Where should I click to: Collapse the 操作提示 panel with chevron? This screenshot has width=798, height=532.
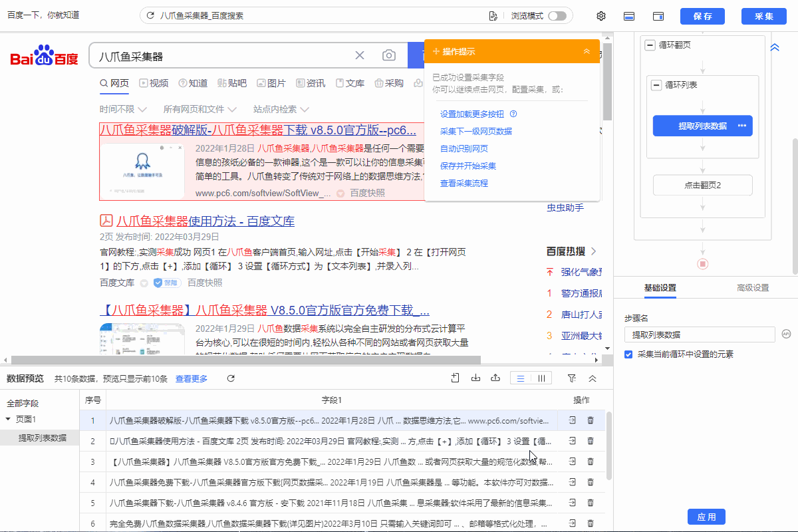tap(587, 51)
